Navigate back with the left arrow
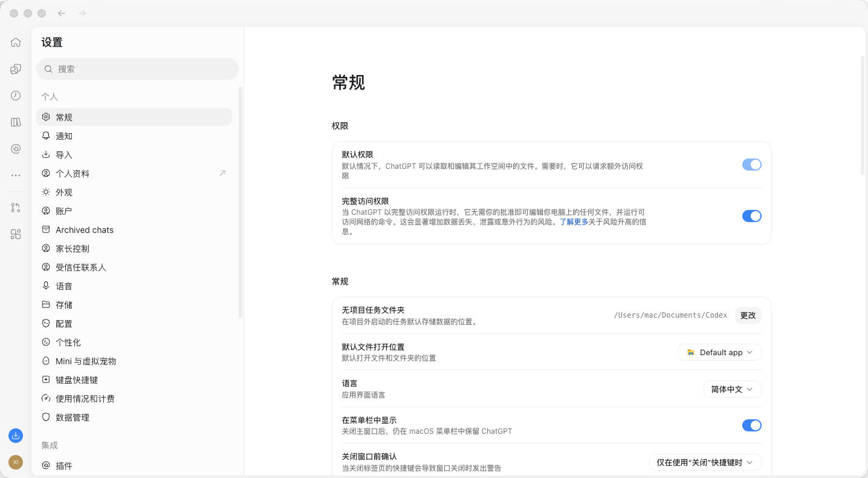The width and height of the screenshot is (868, 478). [62, 13]
